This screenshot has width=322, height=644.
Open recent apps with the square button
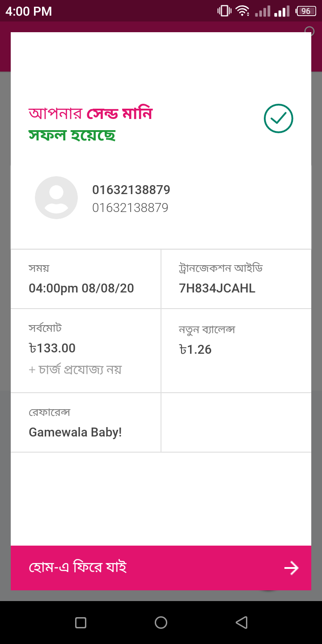[x=80, y=623]
